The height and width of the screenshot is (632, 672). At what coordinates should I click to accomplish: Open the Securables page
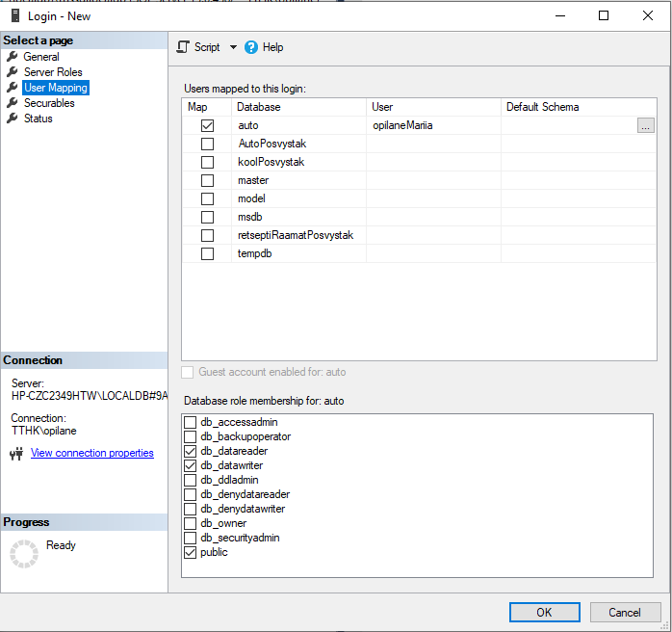(49, 103)
